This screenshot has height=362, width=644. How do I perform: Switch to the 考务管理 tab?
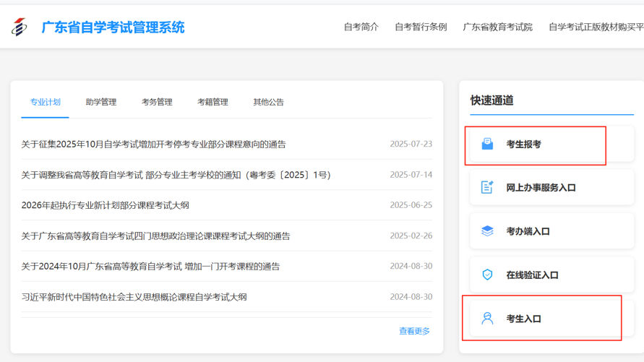click(157, 102)
